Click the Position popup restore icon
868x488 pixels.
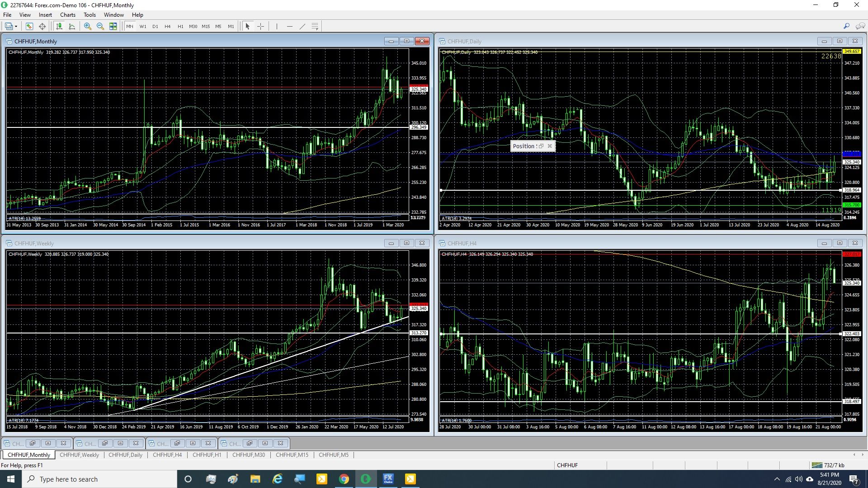(x=541, y=146)
